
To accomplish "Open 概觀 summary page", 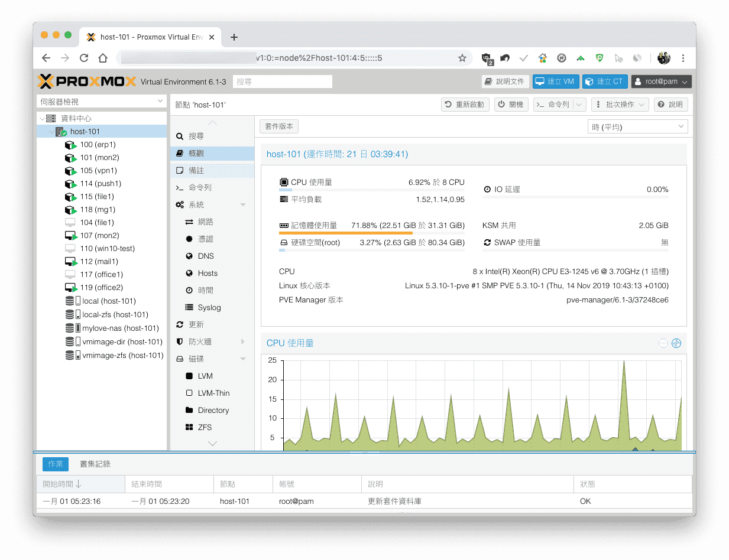I will pos(212,153).
